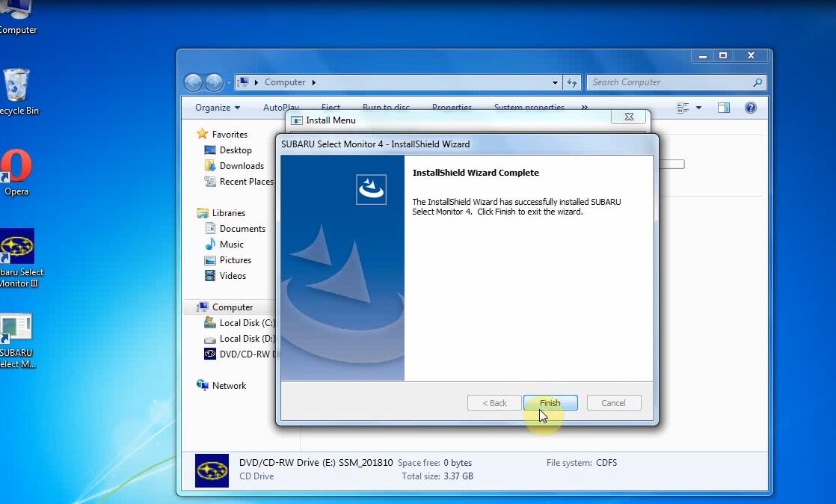Click the Music note icon in Libraries
The height and width of the screenshot is (504, 836).
(x=210, y=245)
